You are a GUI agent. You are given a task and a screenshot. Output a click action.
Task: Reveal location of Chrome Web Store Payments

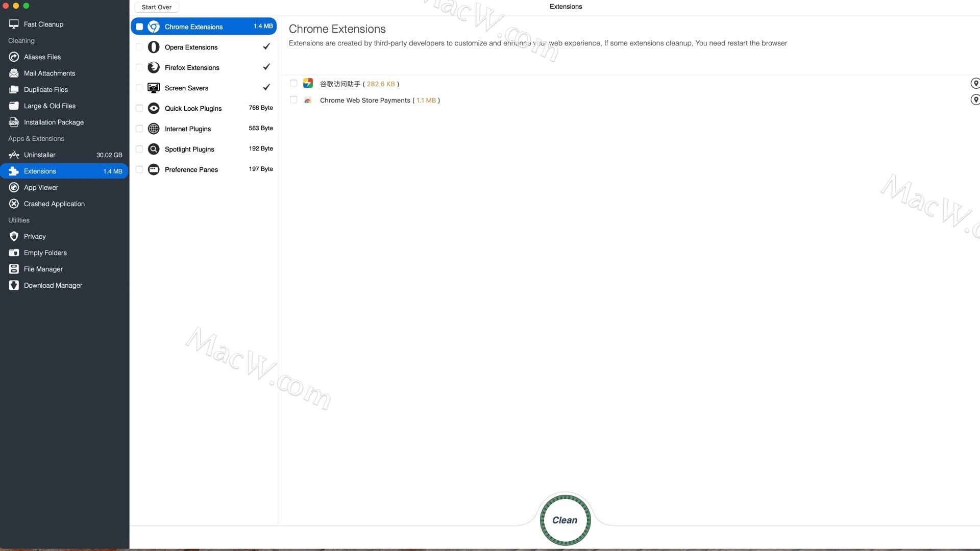pyautogui.click(x=975, y=99)
